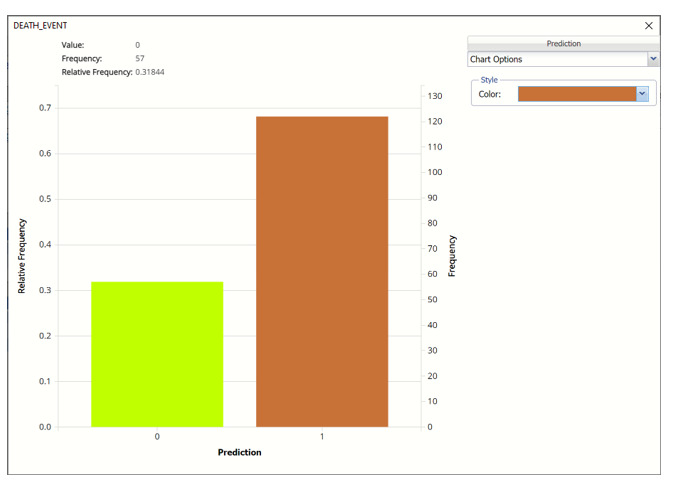Select the orange bar for value 1
This screenshot has height=490, width=682.
322,271
